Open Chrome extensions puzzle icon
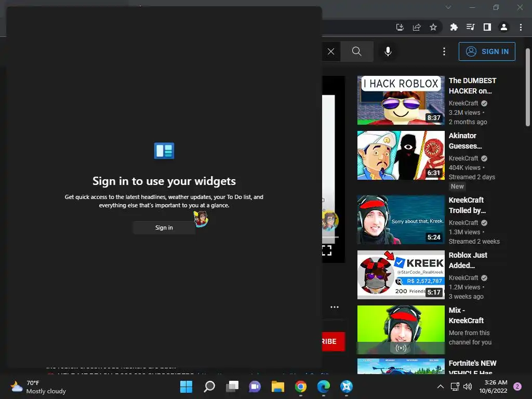 point(454,27)
